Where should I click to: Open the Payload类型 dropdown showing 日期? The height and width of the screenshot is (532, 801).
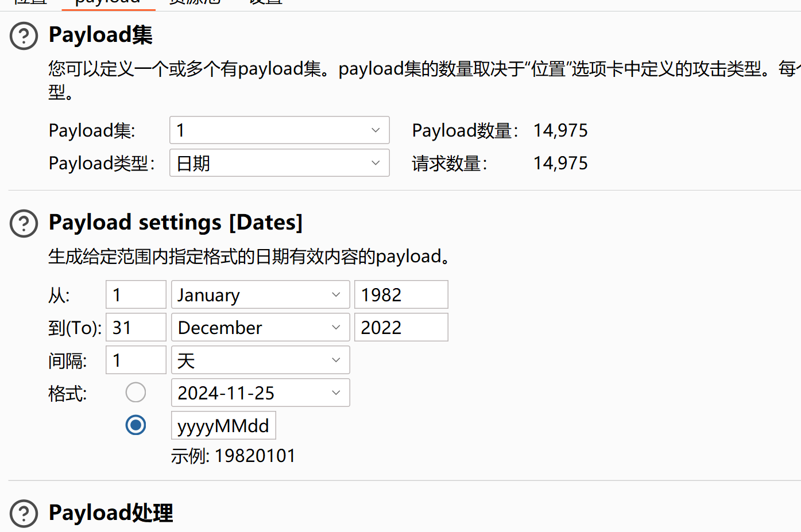click(x=280, y=163)
